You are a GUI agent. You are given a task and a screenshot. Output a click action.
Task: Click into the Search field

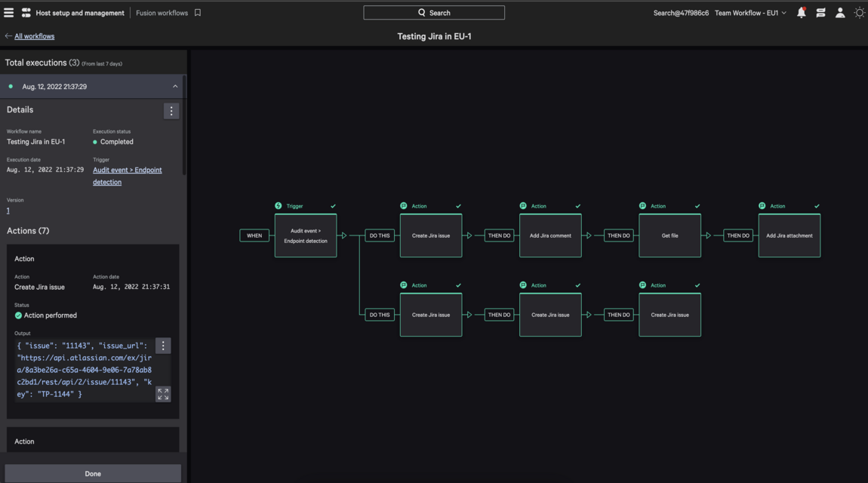434,13
